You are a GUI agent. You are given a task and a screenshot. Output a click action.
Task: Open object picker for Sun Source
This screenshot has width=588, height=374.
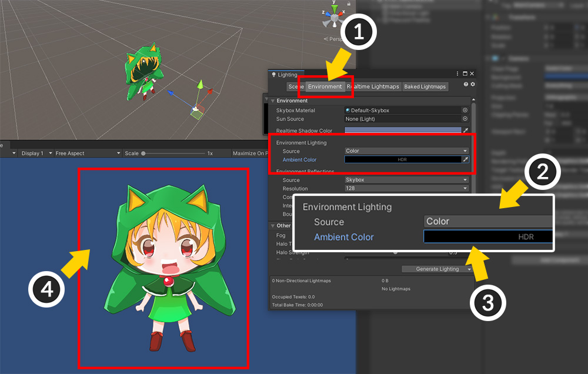point(465,119)
